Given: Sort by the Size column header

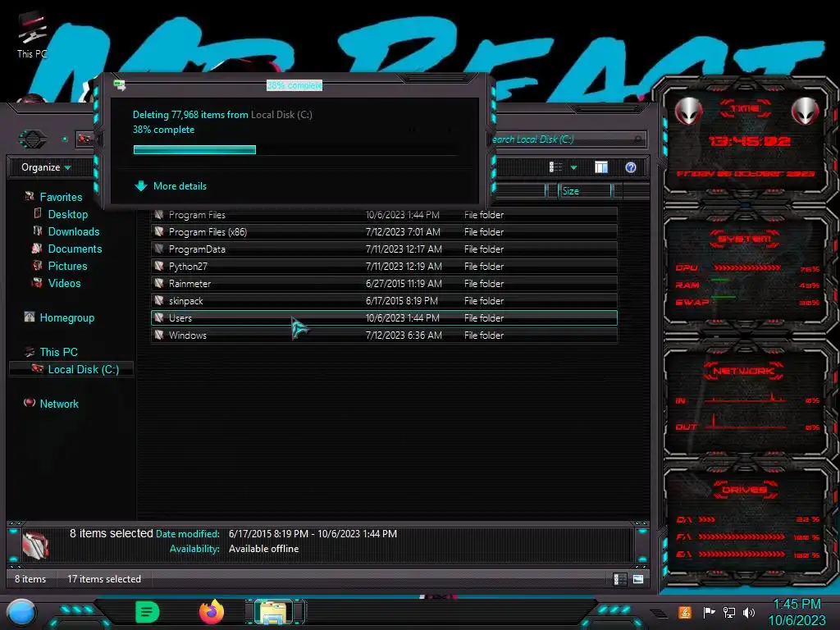Looking at the screenshot, I should click(x=585, y=190).
